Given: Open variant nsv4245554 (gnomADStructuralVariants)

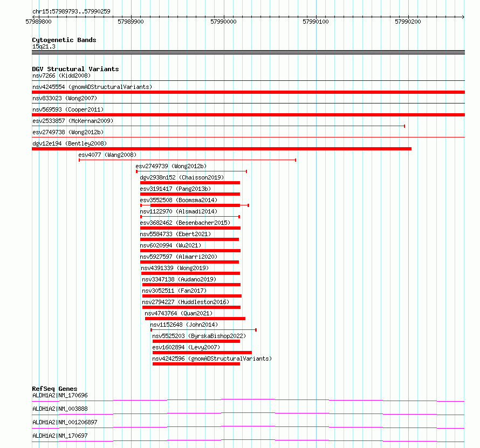Looking at the screenshot, I should click(92, 87).
